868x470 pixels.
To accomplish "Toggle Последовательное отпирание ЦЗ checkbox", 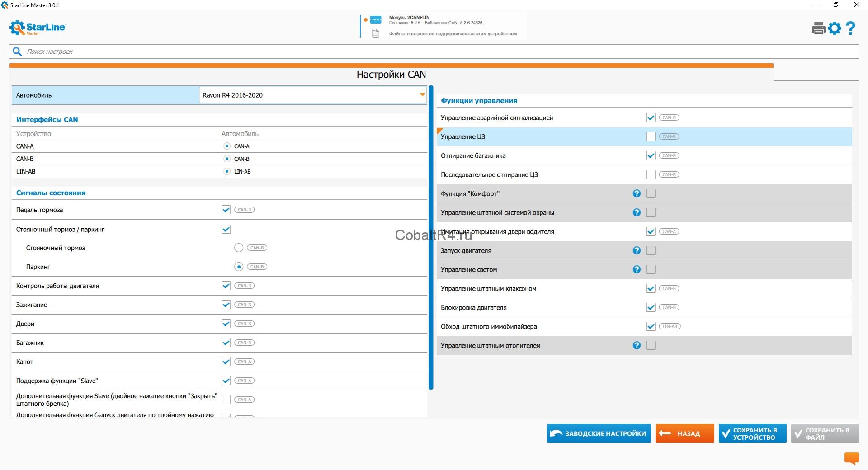I will click(x=651, y=174).
